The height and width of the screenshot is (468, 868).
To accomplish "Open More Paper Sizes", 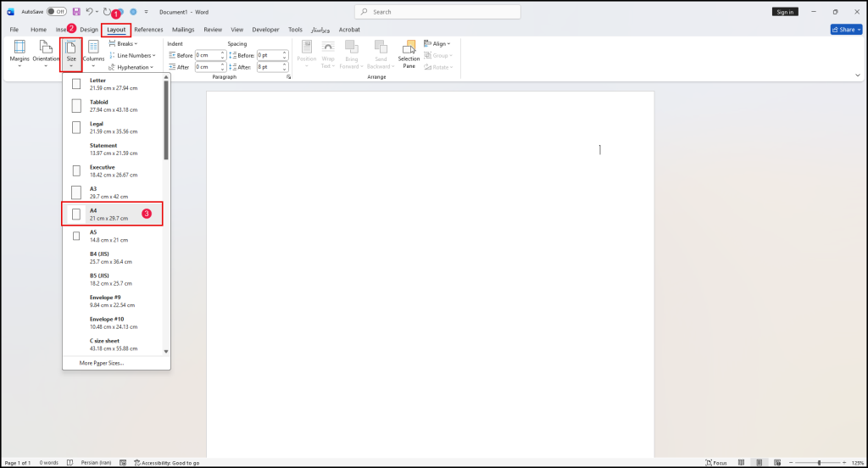I will coord(102,364).
